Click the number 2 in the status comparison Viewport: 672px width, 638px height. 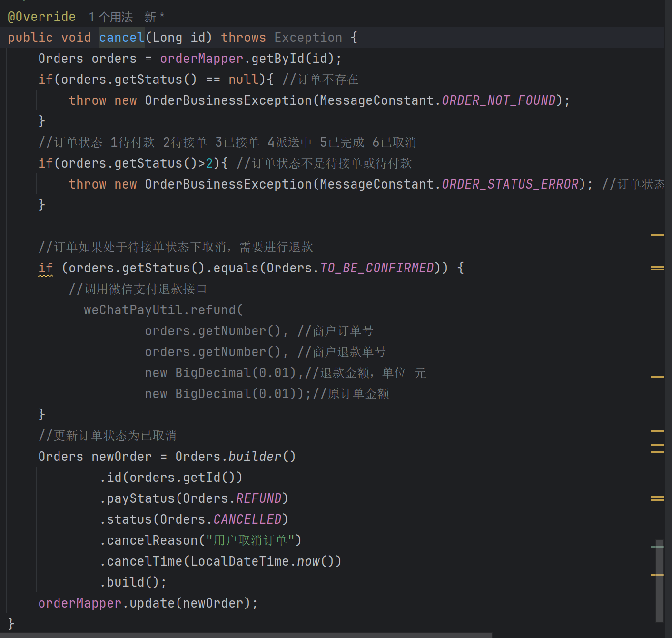point(209,163)
